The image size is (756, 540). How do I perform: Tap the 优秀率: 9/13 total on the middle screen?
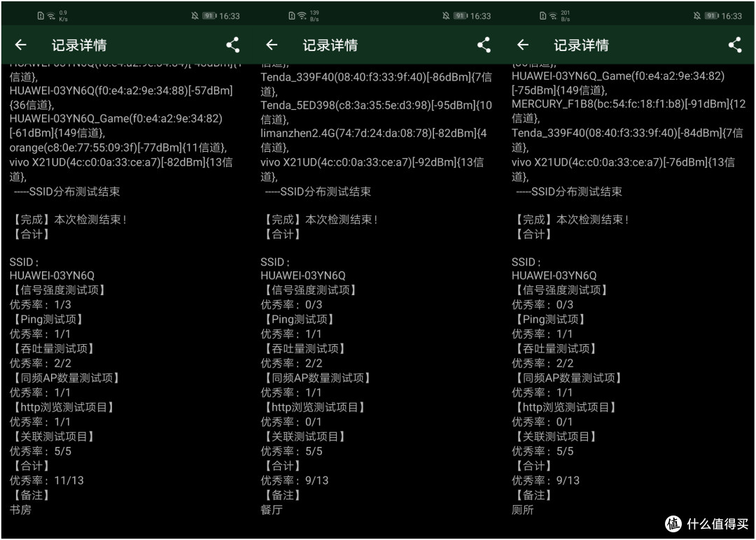295,481
